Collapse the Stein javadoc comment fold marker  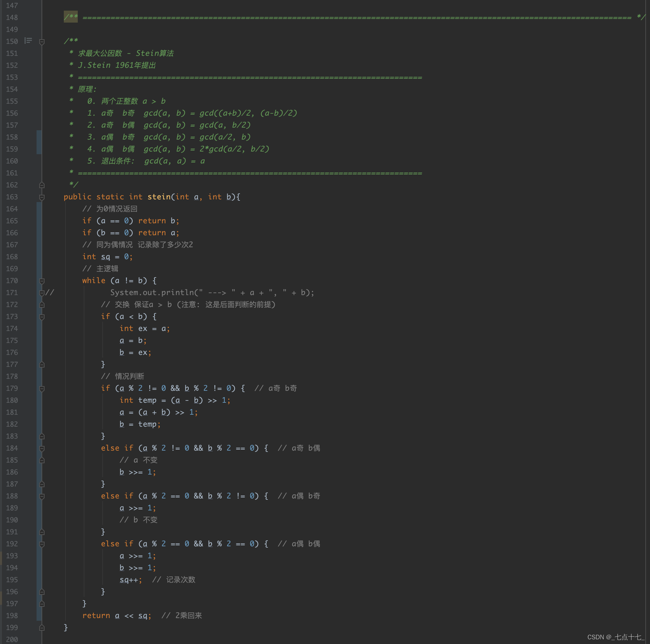[x=42, y=42]
